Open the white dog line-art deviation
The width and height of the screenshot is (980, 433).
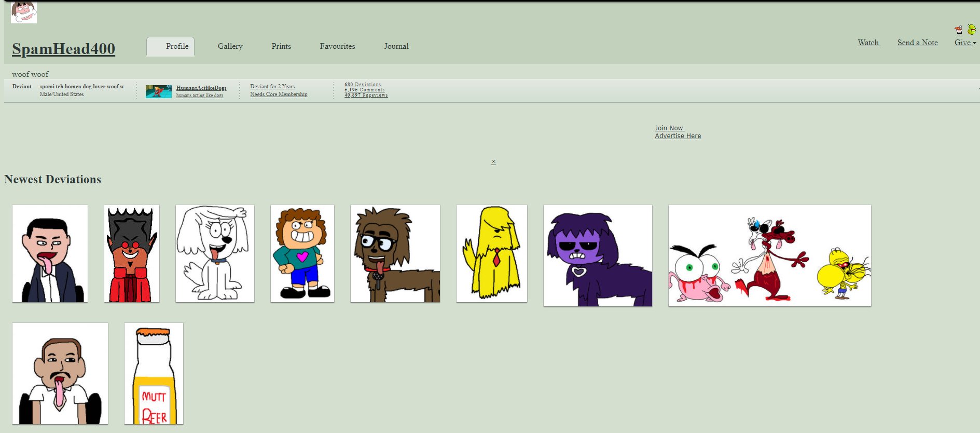pos(215,253)
